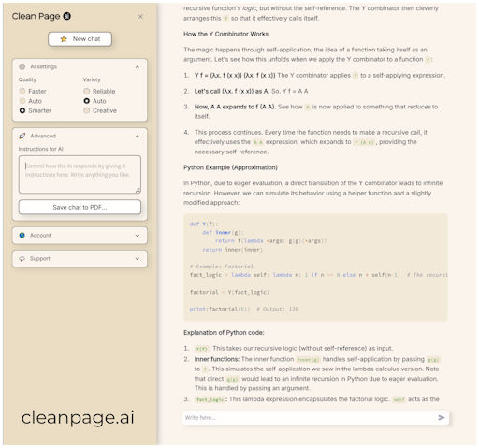
Task: Click the text Let's call (λx. f (x x)) as A
Action: 232,91
